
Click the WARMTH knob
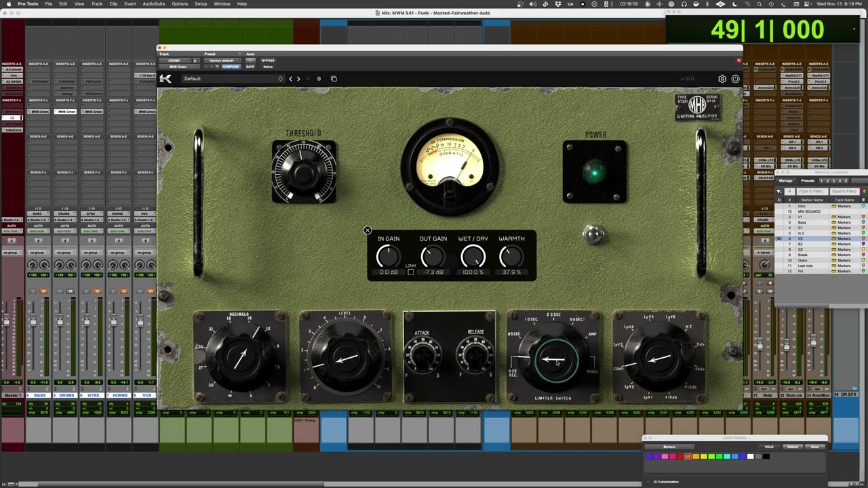click(x=511, y=256)
